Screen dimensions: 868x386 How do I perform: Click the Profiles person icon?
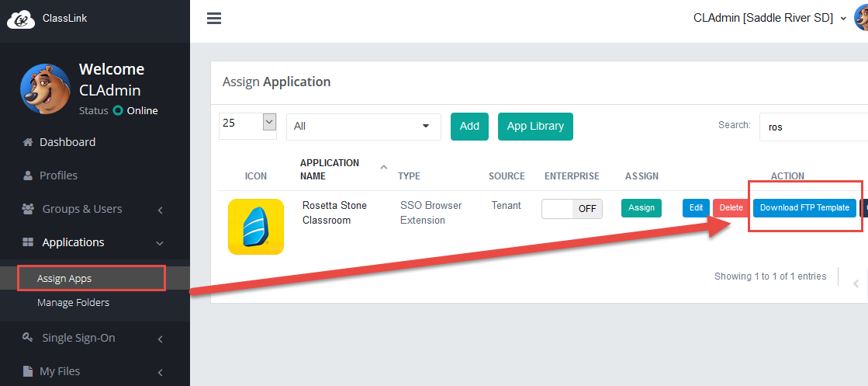[28, 176]
